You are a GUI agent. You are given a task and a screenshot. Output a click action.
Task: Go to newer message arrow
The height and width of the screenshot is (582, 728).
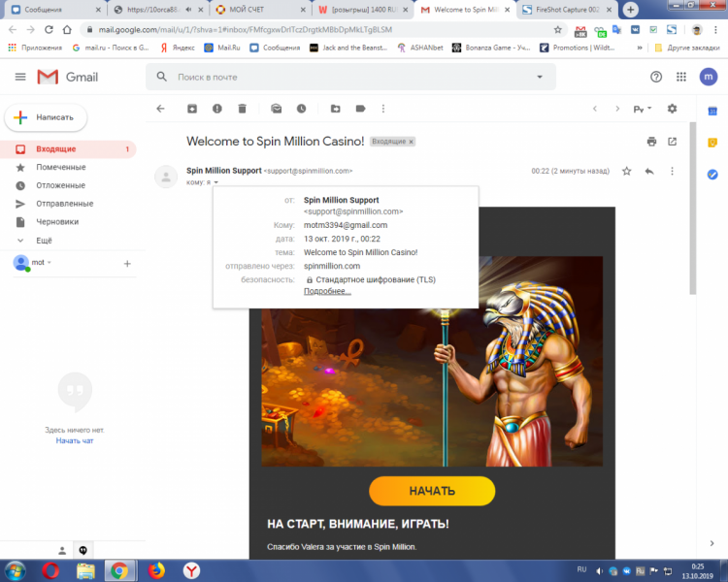click(x=595, y=109)
